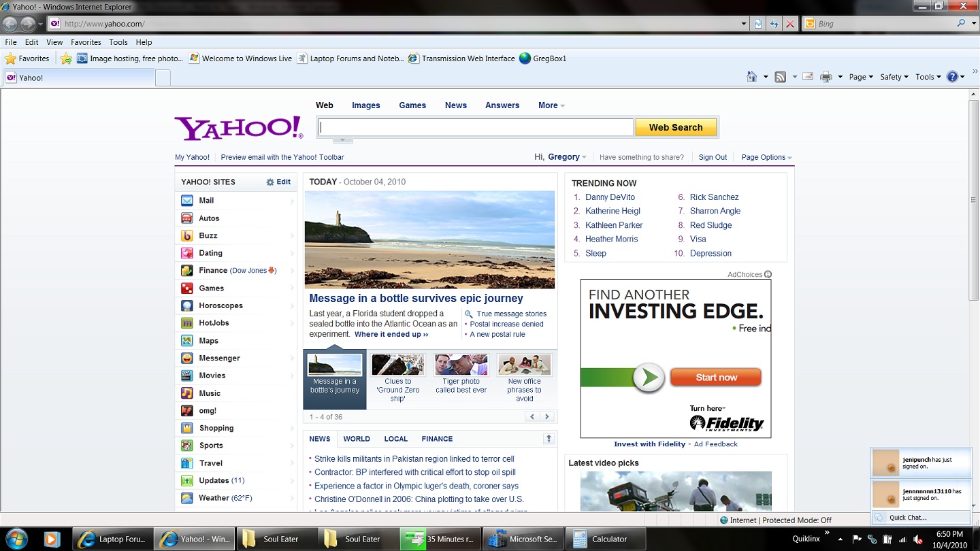The height and width of the screenshot is (551, 980).
Task: Click inside the Yahoo search input field
Action: [x=476, y=127]
